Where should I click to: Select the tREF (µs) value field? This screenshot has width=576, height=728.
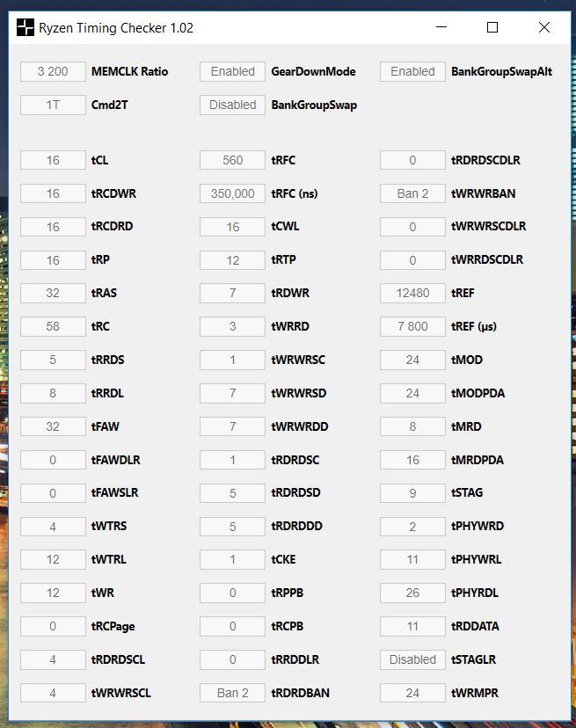(412, 326)
